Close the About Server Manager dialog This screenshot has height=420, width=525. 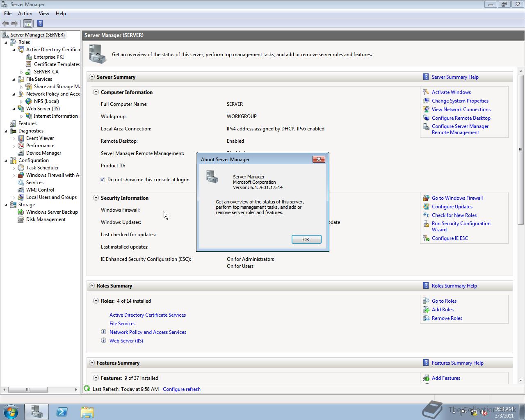coord(319,159)
